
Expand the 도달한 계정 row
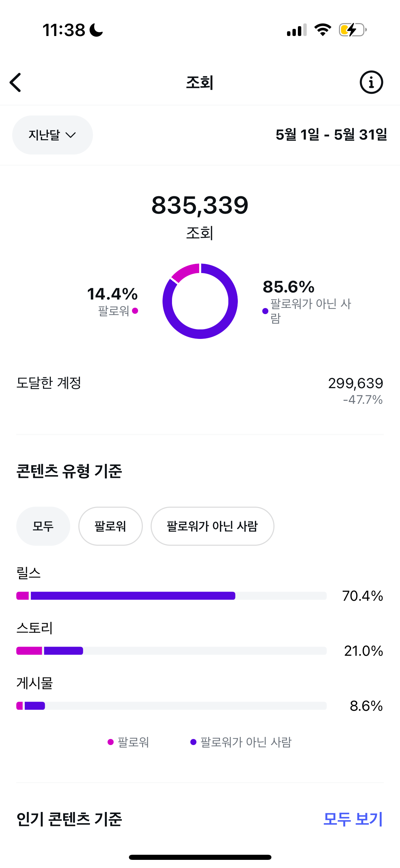[200, 391]
